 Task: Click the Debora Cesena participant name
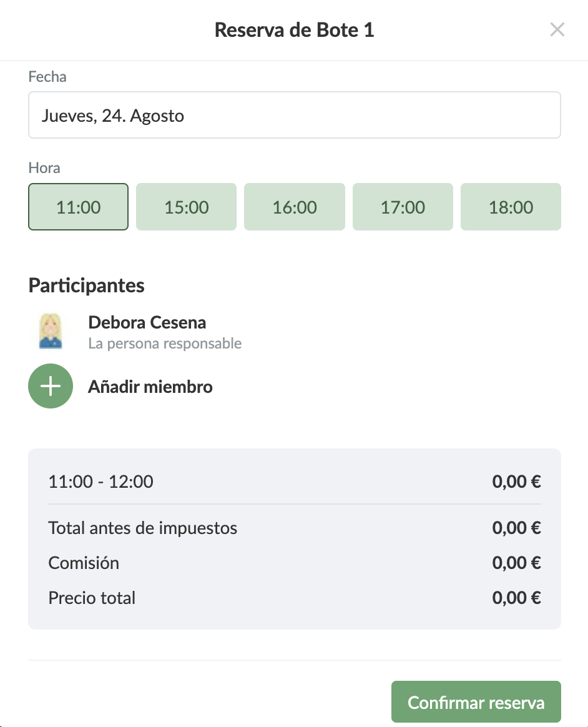(147, 323)
